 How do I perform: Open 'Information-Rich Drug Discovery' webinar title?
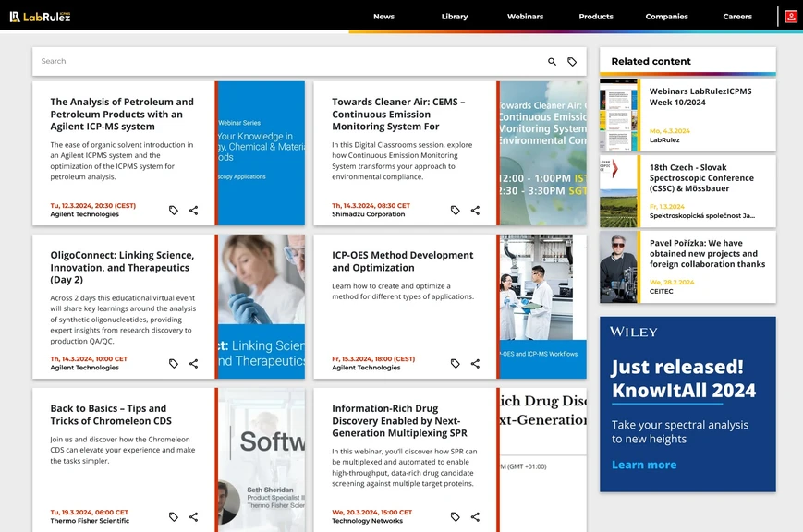(x=399, y=421)
